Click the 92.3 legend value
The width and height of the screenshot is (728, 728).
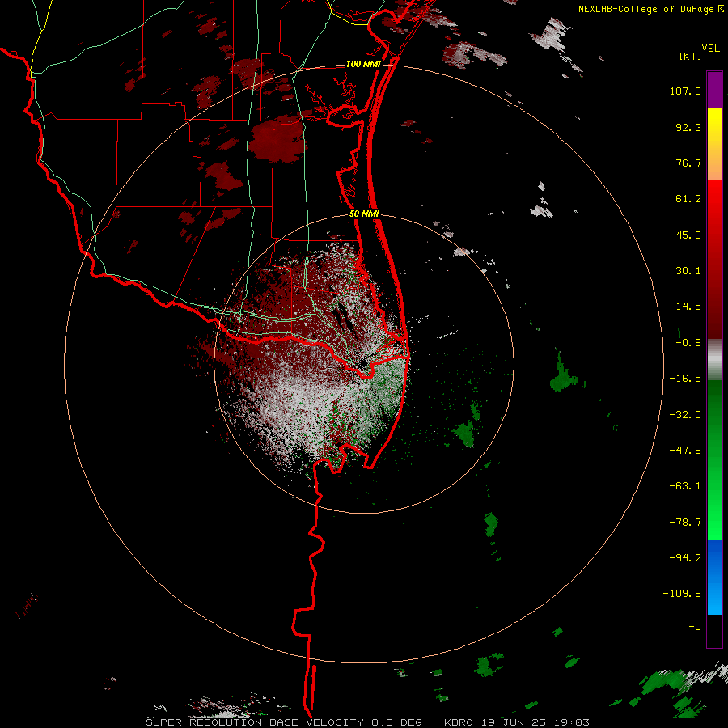click(688, 127)
